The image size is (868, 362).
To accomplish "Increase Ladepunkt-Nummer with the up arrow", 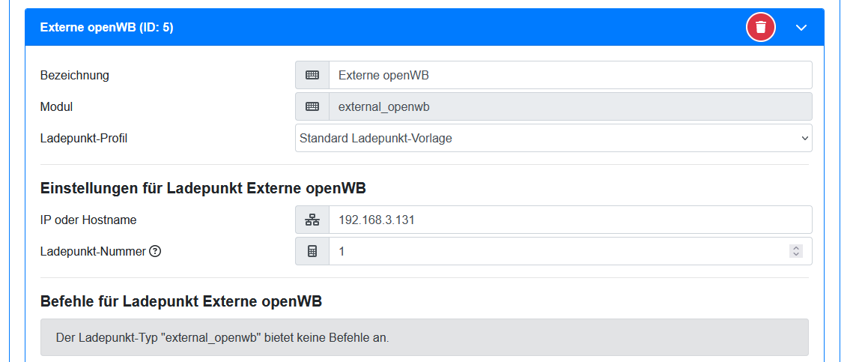I will click(796, 248).
